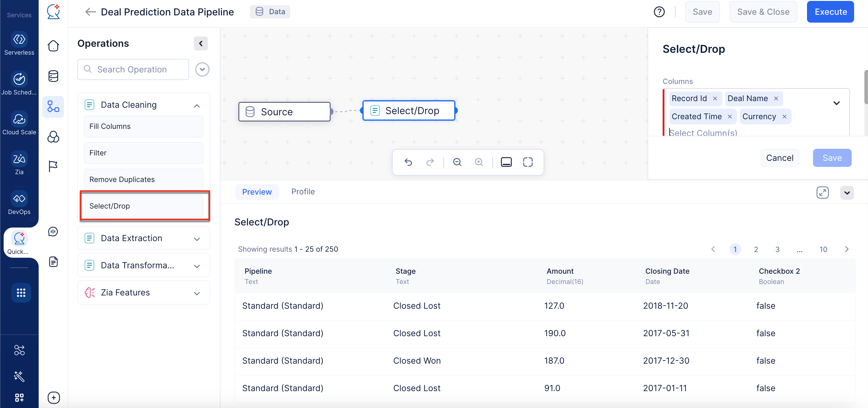Expand the preview panel to full size
Viewport: 868px width, 408px height.
click(822, 193)
